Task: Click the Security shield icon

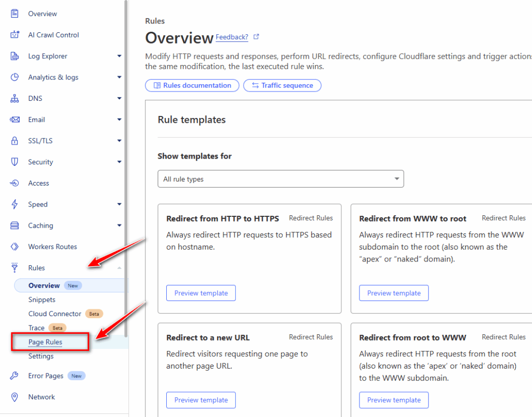Action: (x=15, y=162)
